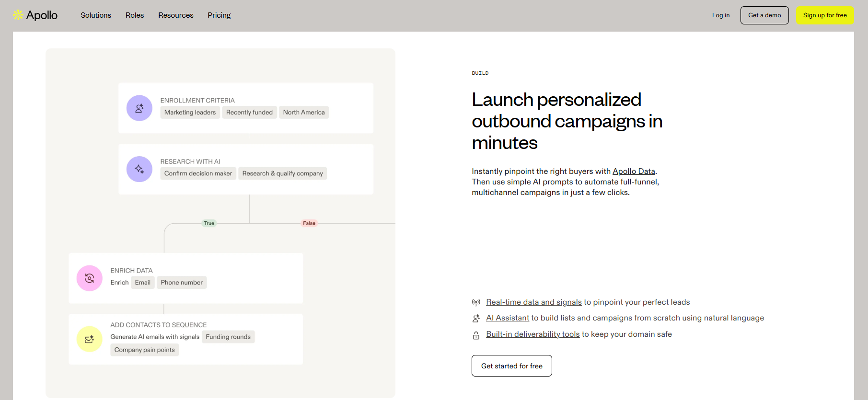
Task: Click the Recently funded criteria tag
Action: 249,112
